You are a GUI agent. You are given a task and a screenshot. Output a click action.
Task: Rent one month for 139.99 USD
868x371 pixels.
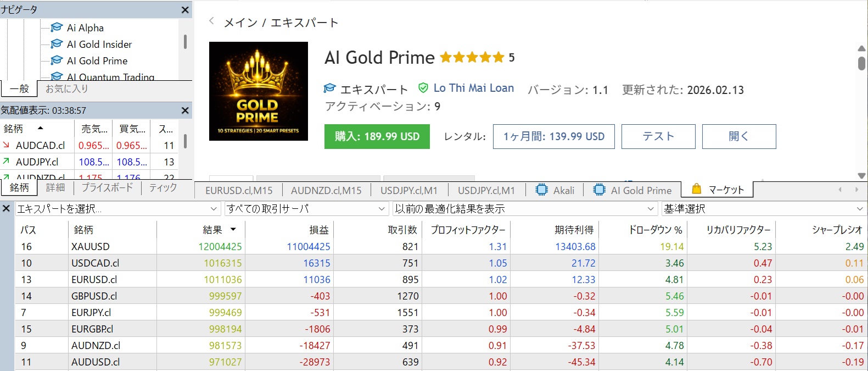[554, 136]
